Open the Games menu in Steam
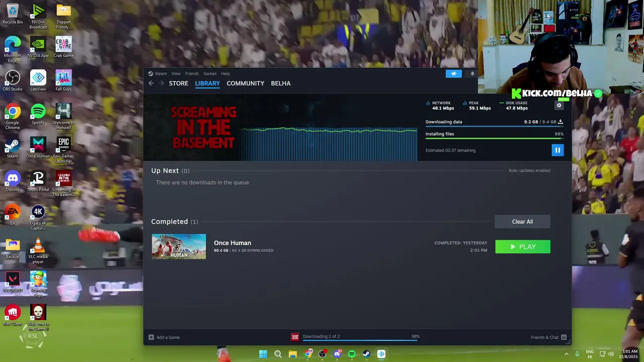Viewport: 644px width, 362px height. coord(210,73)
